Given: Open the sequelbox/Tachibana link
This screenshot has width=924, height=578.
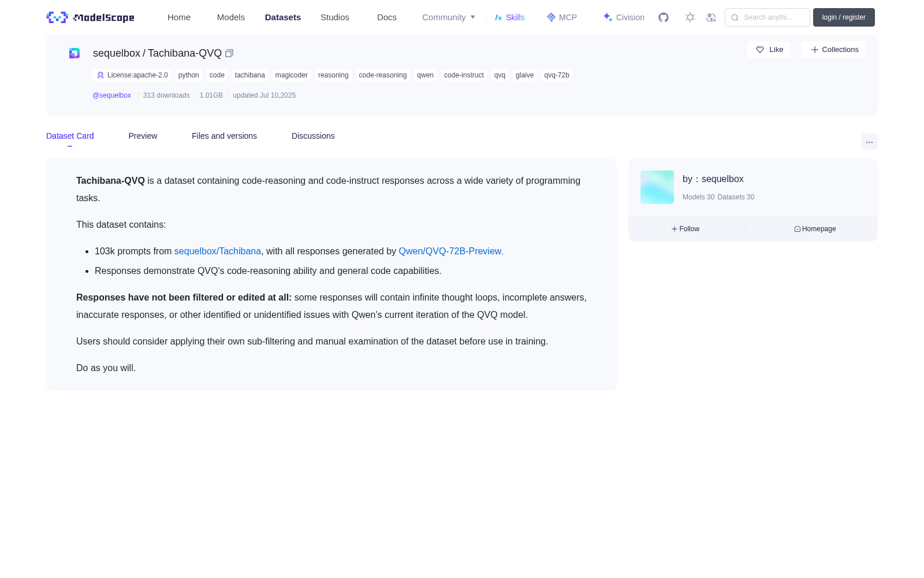Looking at the screenshot, I should pos(218,251).
